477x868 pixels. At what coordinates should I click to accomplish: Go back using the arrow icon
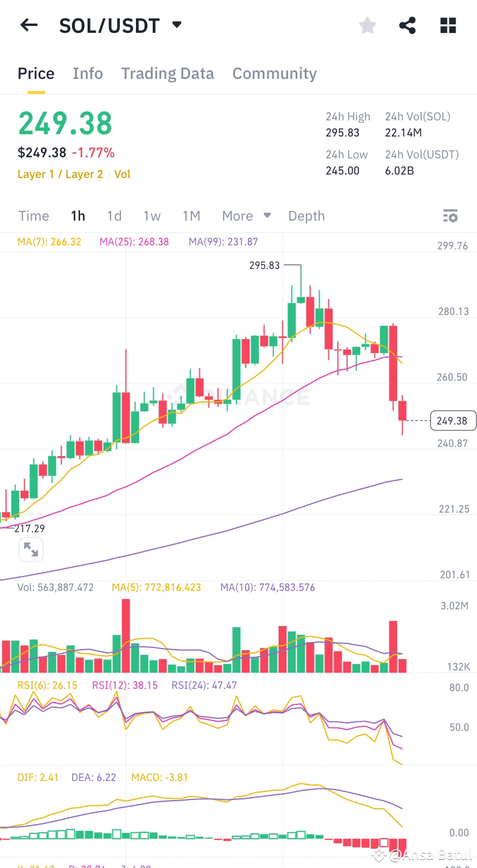(x=28, y=25)
